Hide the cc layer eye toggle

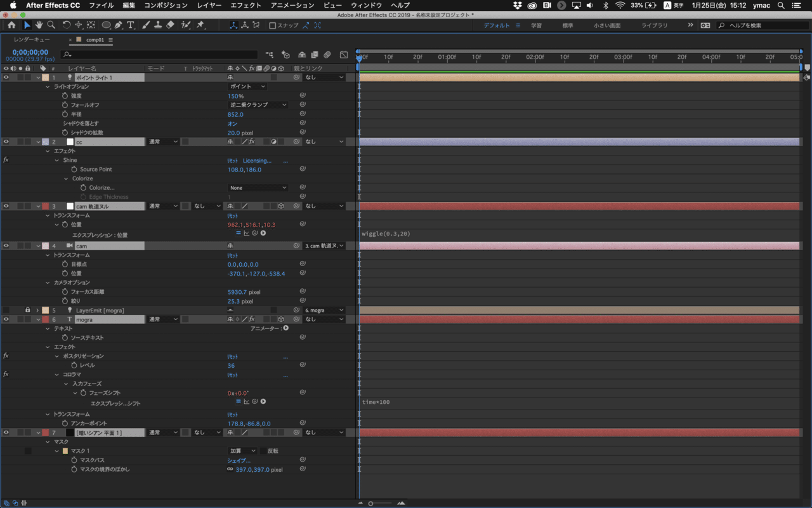pos(6,142)
